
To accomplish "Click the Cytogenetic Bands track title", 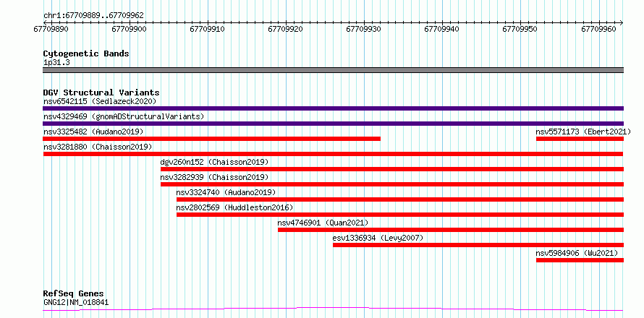I will coord(86,53).
